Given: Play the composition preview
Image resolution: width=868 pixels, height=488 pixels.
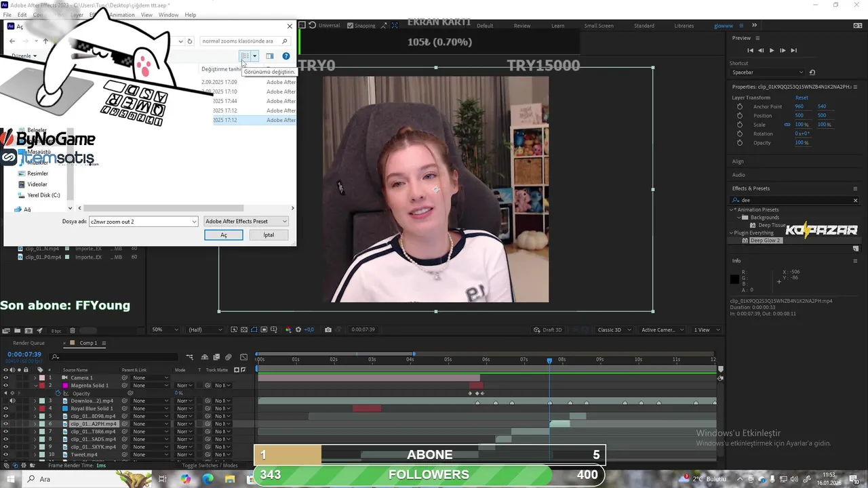Looking at the screenshot, I should 772,50.
